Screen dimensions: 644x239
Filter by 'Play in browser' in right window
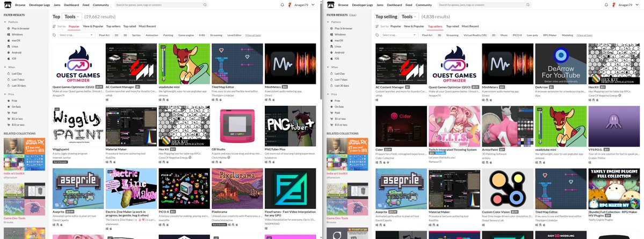coord(341,29)
